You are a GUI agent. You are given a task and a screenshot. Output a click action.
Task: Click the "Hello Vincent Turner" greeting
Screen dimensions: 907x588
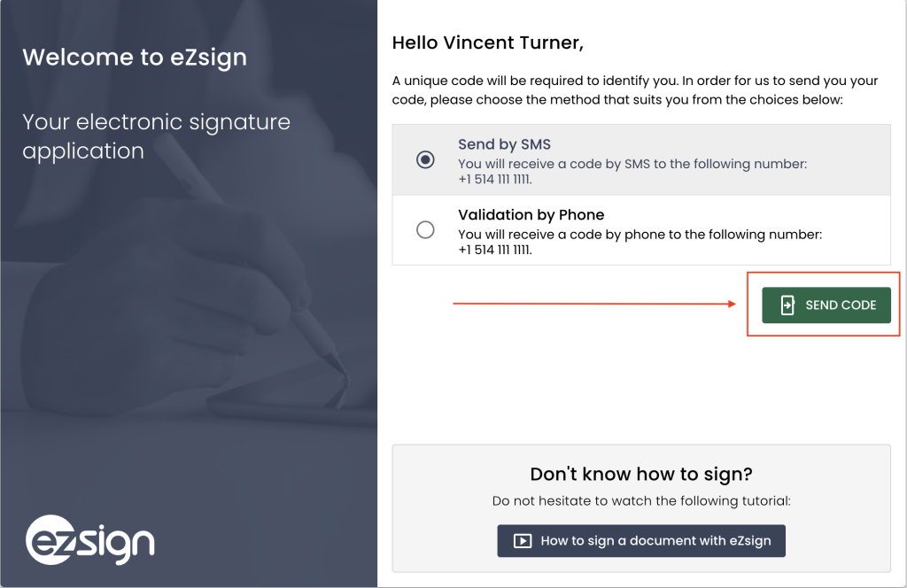(488, 42)
